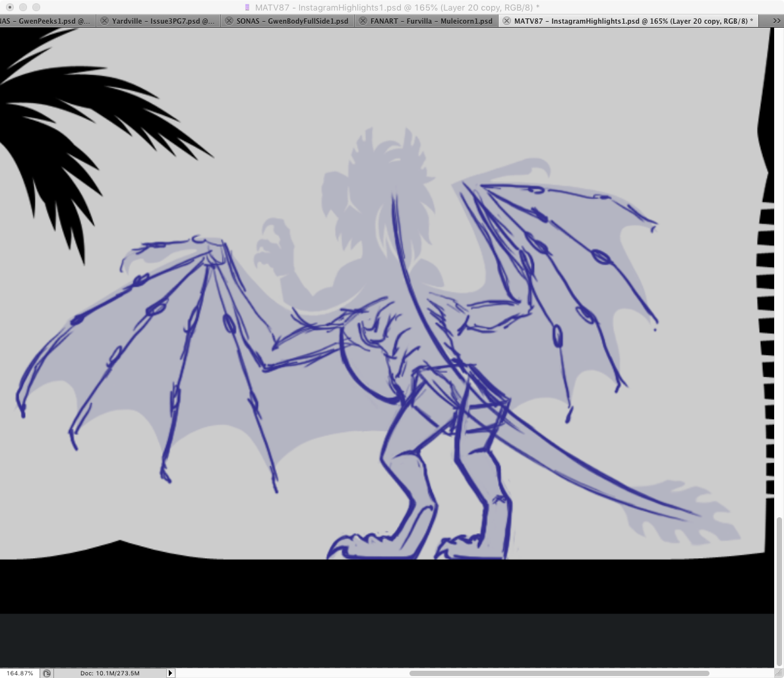Viewport: 784px width, 678px height.
Task: Close the Yardville Issue3PG7.psd tab
Action: 104,21
